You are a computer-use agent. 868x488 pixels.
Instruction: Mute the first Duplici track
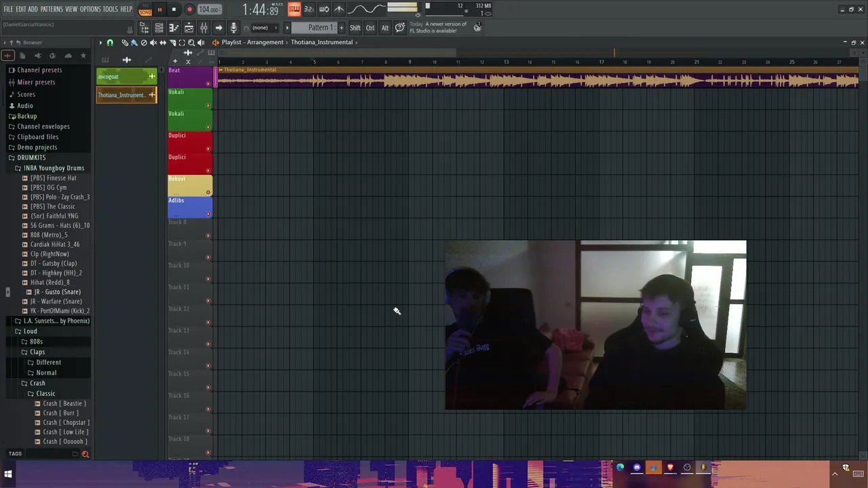point(208,148)
